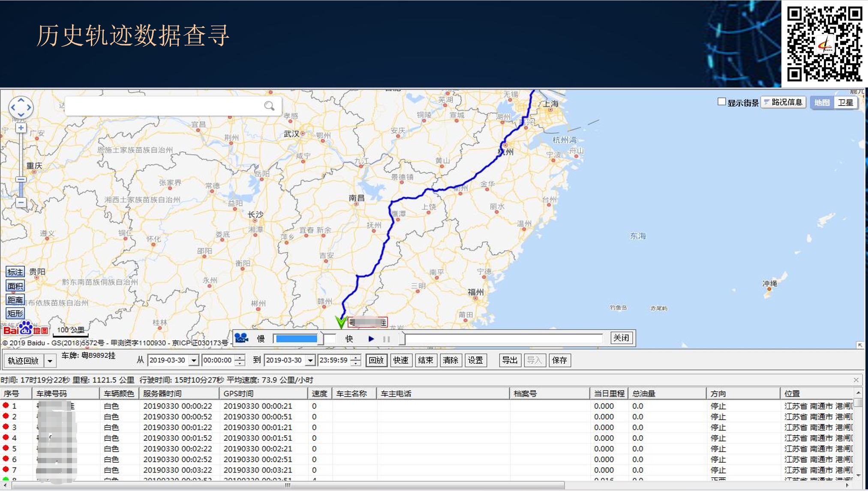Expand the start date dropdown
Screen dimensions: 868x491
(x=194, y=361)
